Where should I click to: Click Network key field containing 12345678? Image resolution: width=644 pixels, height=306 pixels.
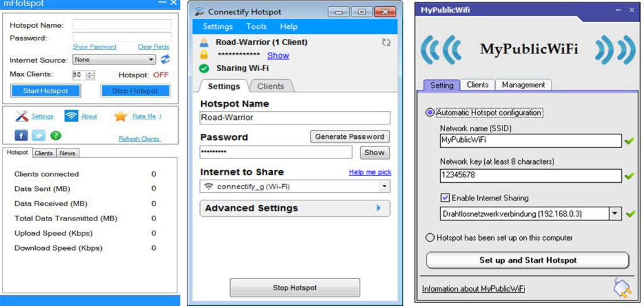(531, 176)
